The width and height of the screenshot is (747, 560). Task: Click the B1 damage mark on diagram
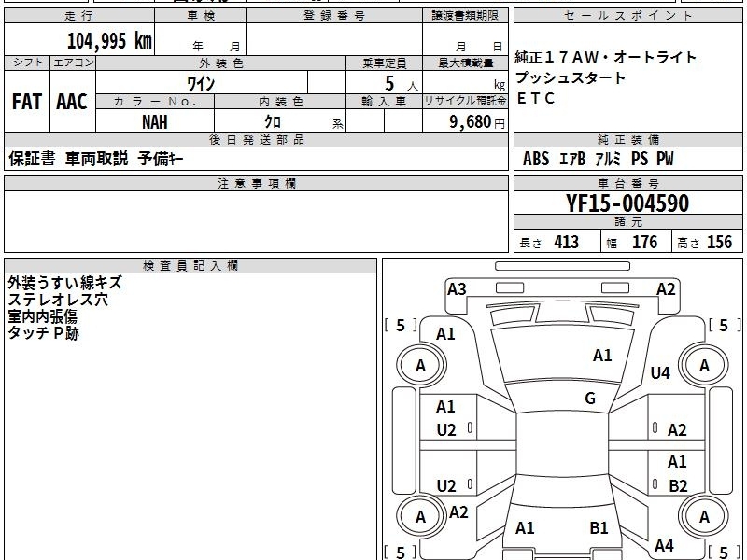coord(599,527)
